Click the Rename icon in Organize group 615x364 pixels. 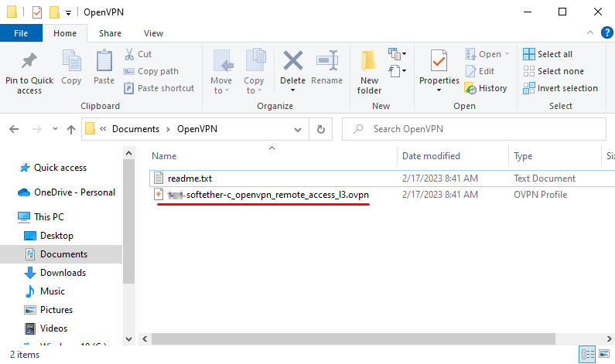point(326,61)
